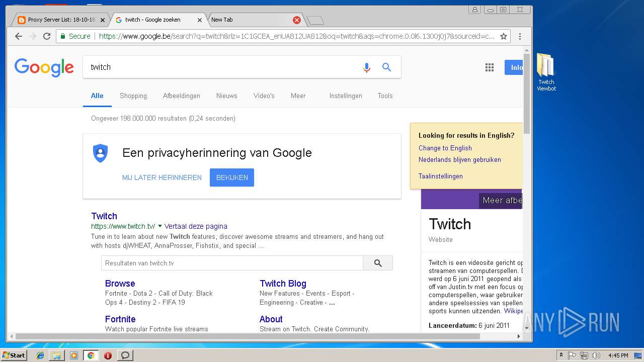Click the scroll down arrow
This screenshot has height=362, width=644.
[x=527, y=328]
